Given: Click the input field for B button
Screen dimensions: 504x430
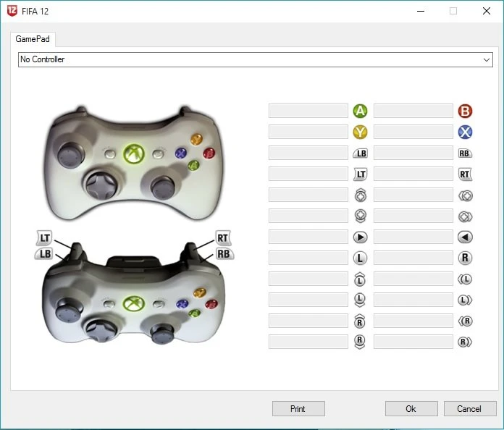Looking at the screenshot, I should [413, 111].
